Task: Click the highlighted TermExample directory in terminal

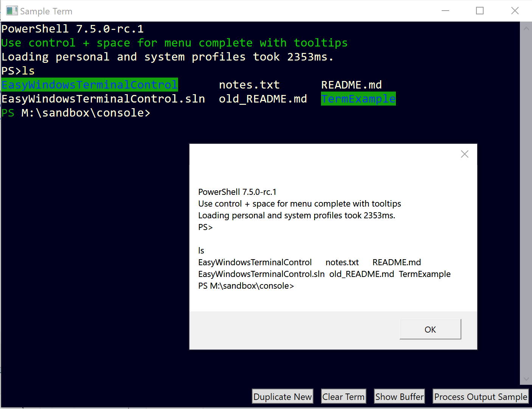Action: [x=358, y=99]
